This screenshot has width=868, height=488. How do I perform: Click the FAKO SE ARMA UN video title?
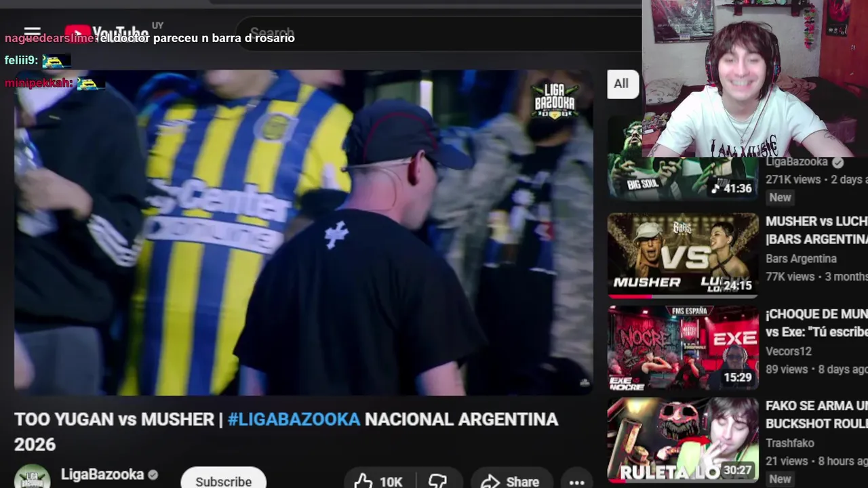pos(816,415)
